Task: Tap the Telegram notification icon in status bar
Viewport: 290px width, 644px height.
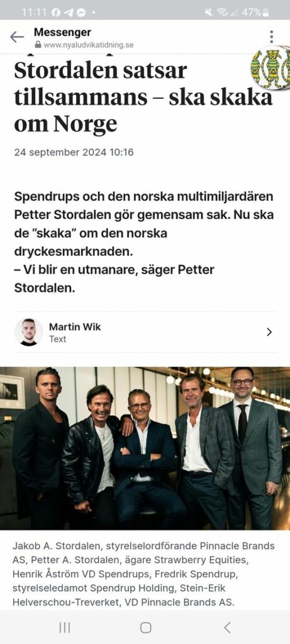Action: coord(69,13)
